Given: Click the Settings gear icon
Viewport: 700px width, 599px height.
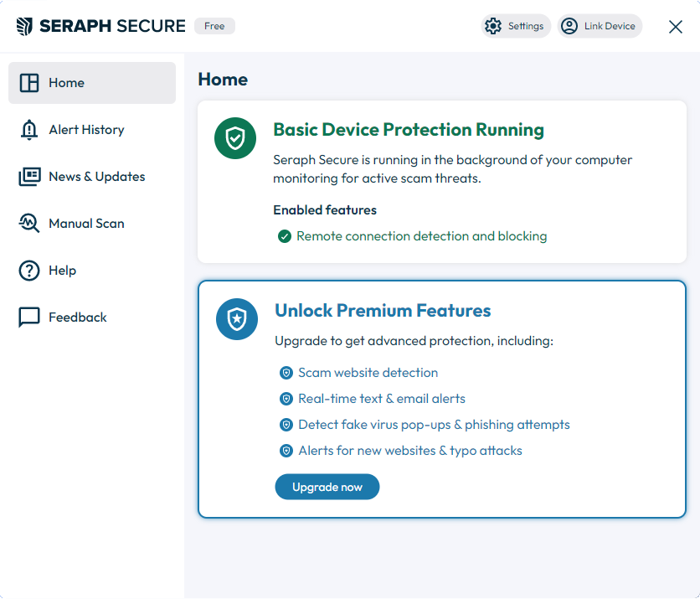Looking at the screenshot, I should [493, 26].
